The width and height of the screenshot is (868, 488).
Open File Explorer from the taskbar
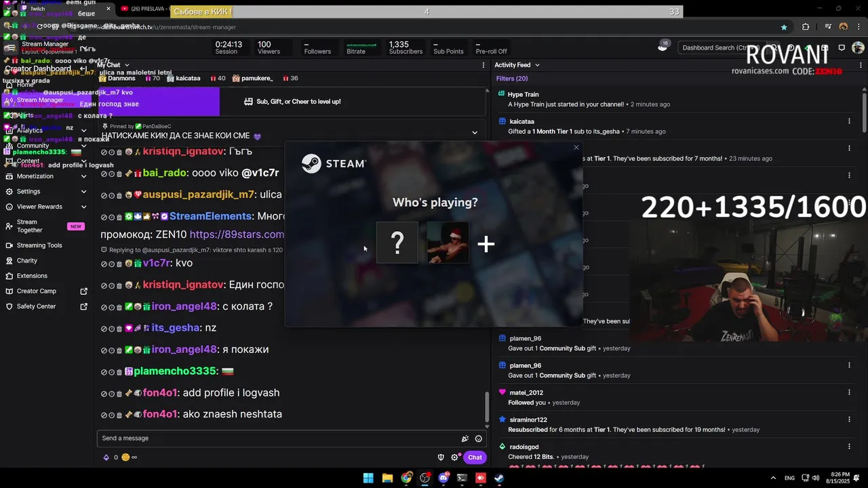coord(387,478)
